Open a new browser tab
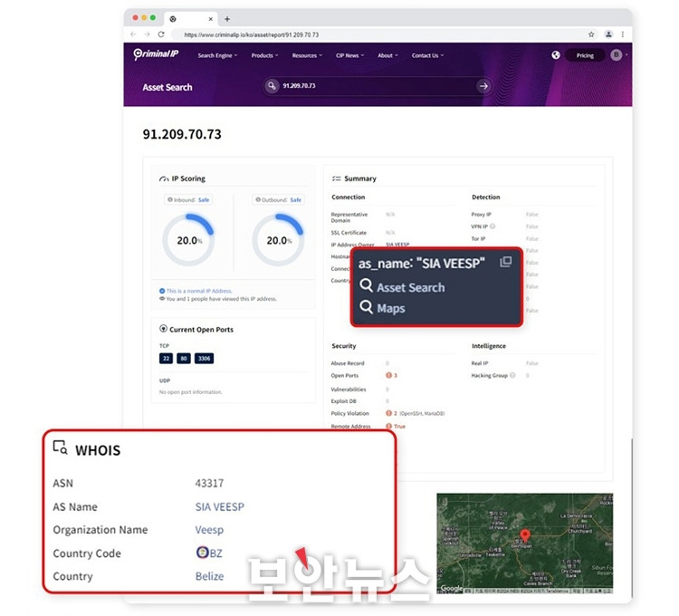 click(227, 19)
